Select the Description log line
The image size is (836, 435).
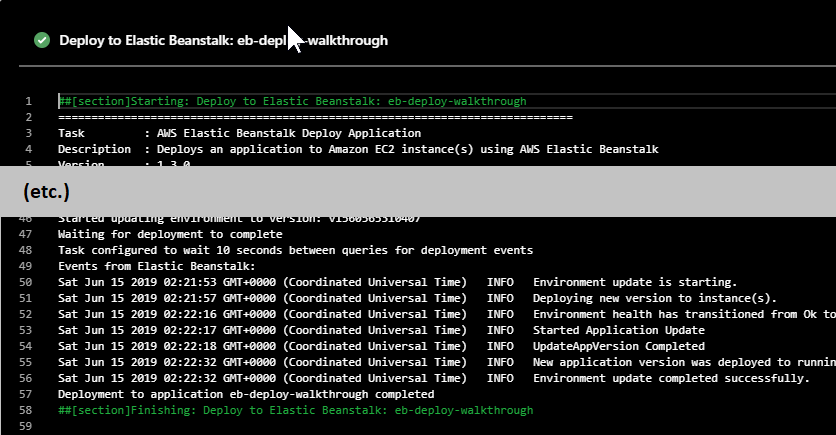click(358, 149)
